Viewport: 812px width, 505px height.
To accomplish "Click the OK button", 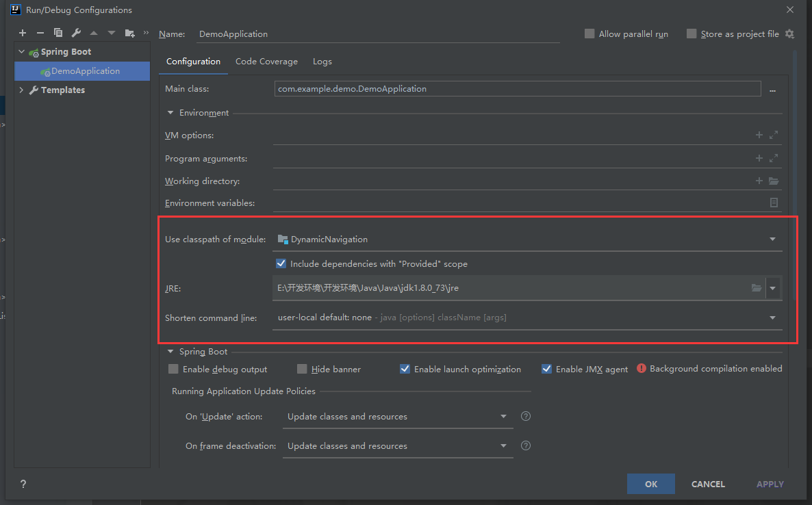I will click(x=650, y=484).
